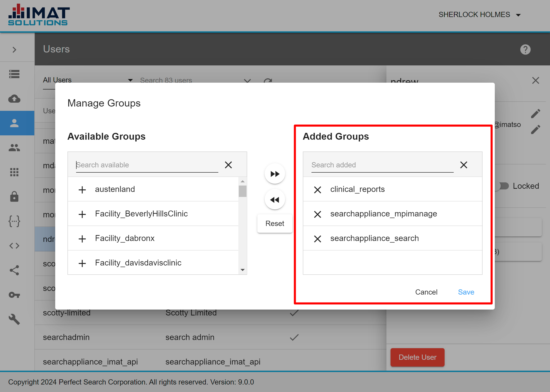This screenshot has height=392, width=550.
Task: Open the All Users filter dropdown
Action: [x=88, y=80]
